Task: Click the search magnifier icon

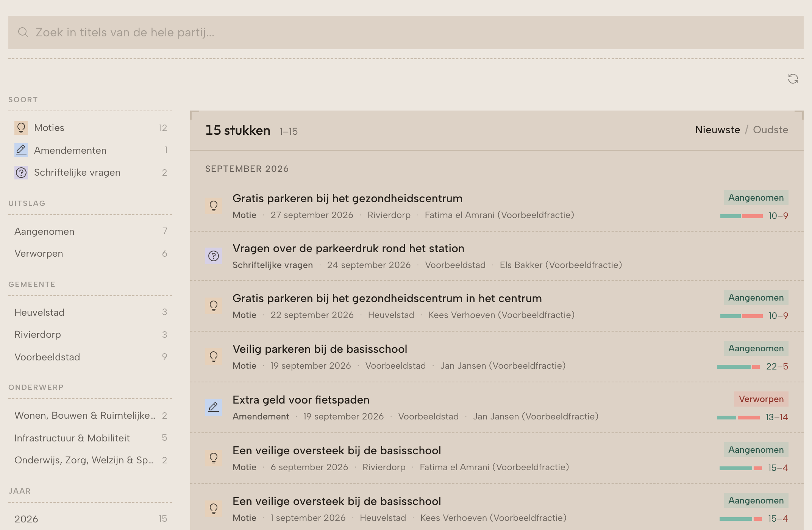Action: [x=23, y=33]
